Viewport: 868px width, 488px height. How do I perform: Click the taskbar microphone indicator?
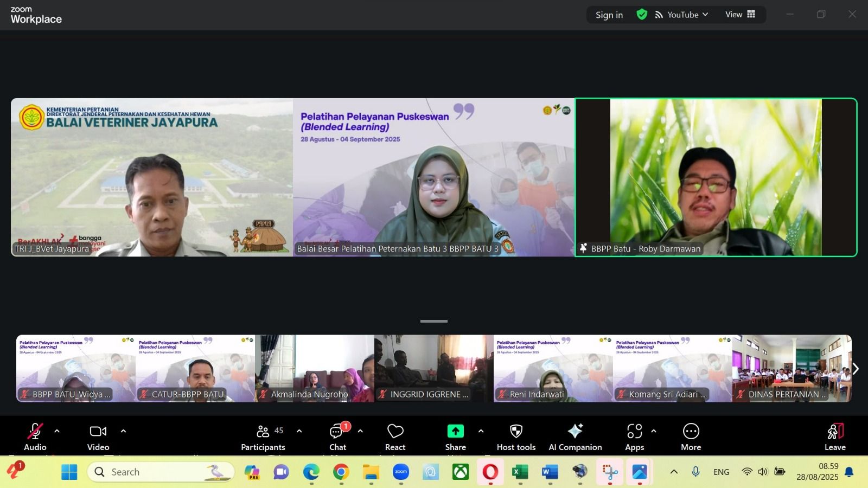tap(695, 472)
